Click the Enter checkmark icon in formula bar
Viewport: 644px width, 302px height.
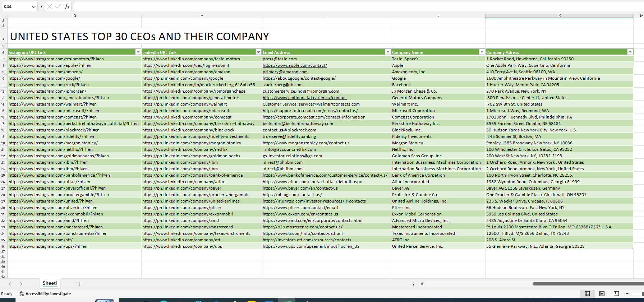coord(58,6)
